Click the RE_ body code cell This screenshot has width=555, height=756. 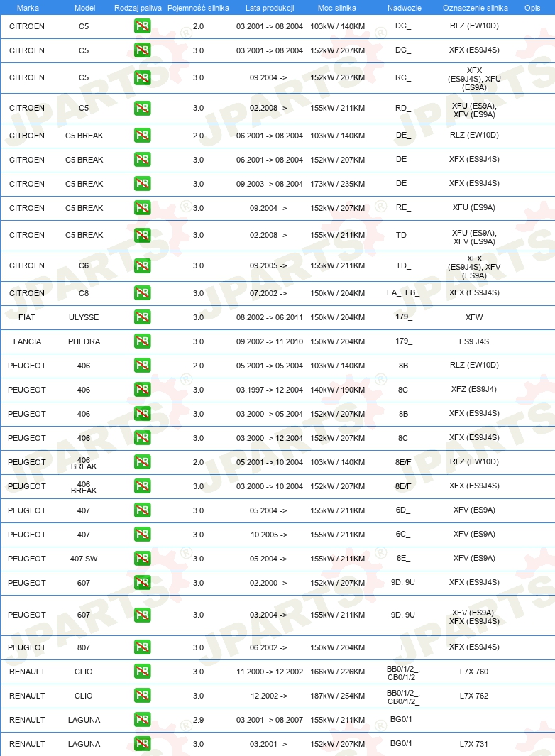coord(403,207)
